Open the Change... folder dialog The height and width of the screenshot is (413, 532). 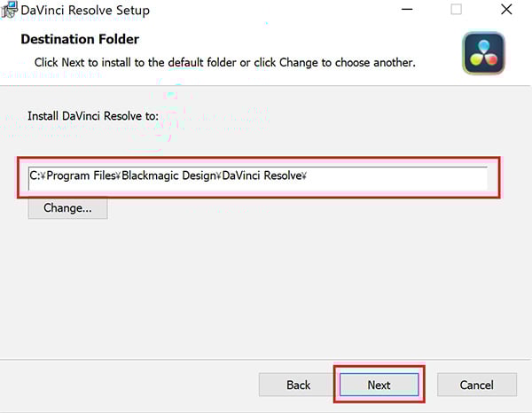[68, 208]
